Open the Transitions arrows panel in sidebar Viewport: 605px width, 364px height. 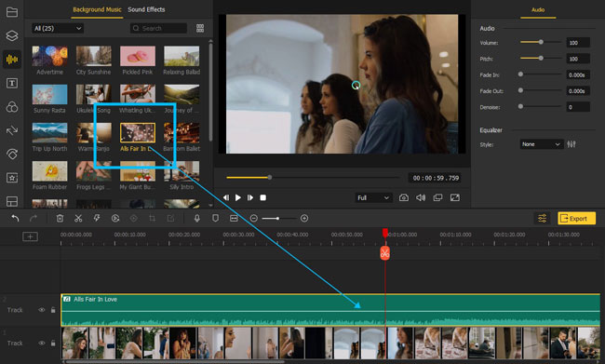12,130
